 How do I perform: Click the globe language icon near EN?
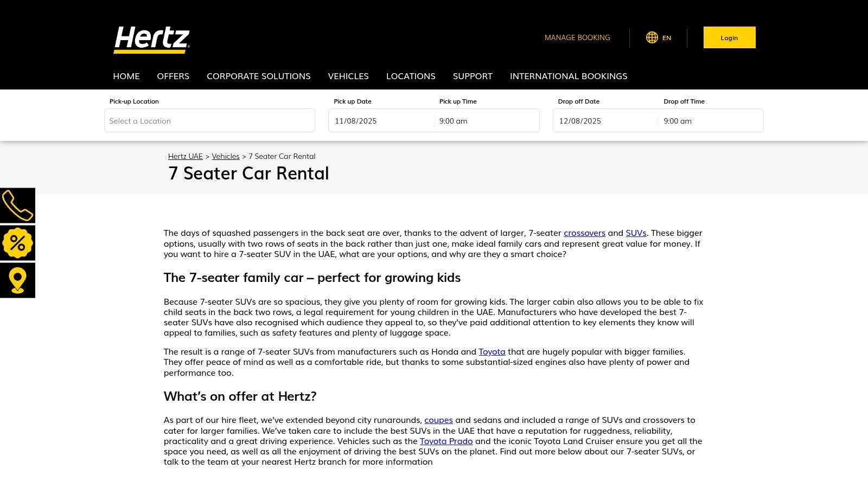pos(652,37)
